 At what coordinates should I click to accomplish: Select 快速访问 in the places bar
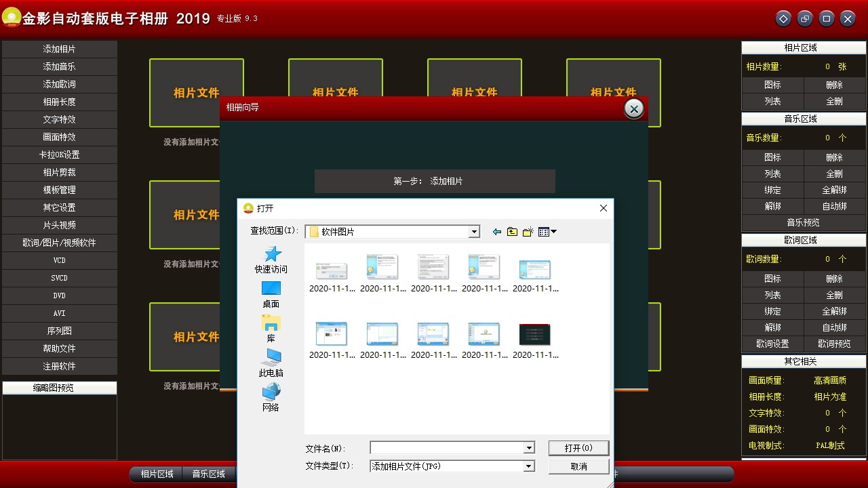[271, 260]
